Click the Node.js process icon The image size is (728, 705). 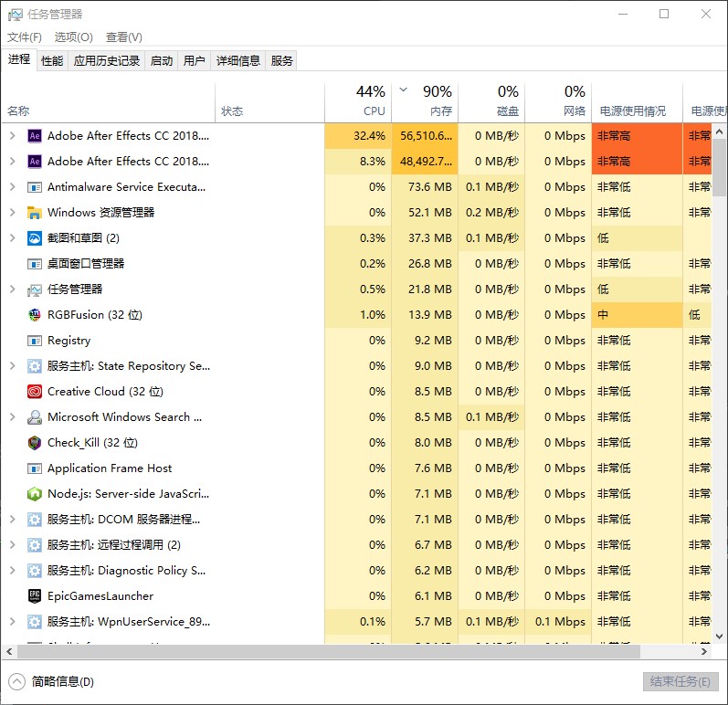35,494
